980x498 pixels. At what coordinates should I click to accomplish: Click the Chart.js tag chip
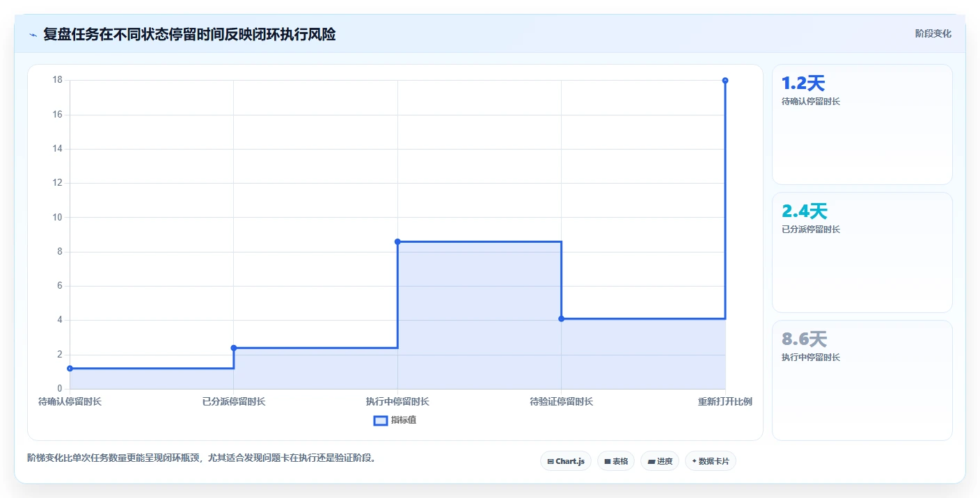click(566, 461)
